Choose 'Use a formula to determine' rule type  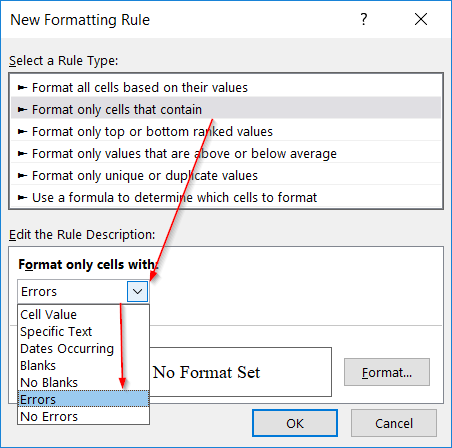click(x=226, y=198)
